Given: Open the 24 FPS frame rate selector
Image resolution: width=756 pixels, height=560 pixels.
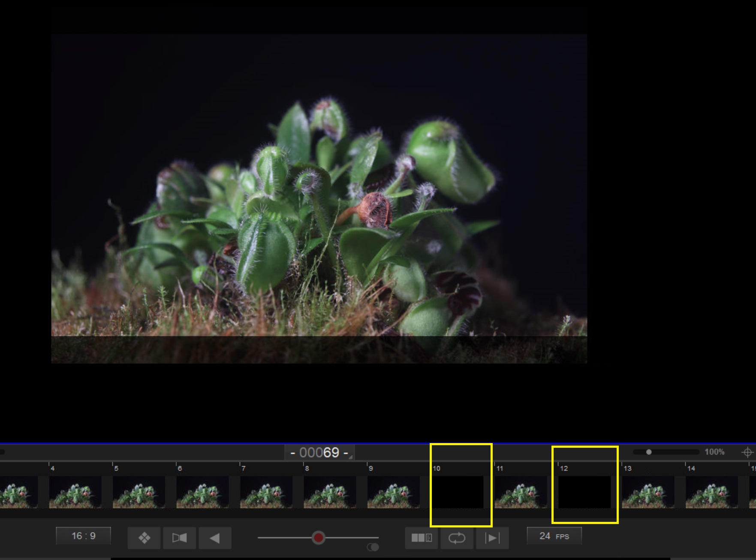Looking at the screenshot, I should click(x=554, y=536).
